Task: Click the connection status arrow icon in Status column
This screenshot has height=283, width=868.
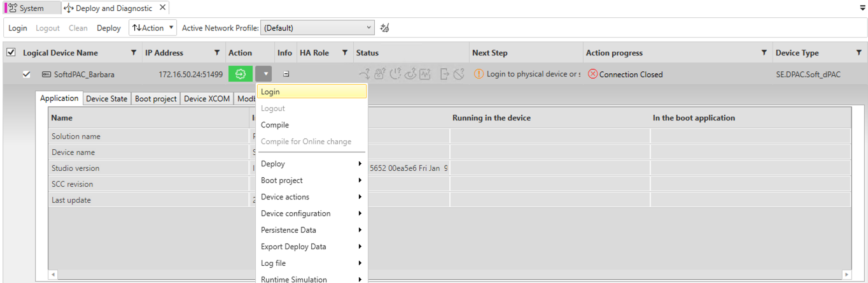Action: [x=364, y=74]
